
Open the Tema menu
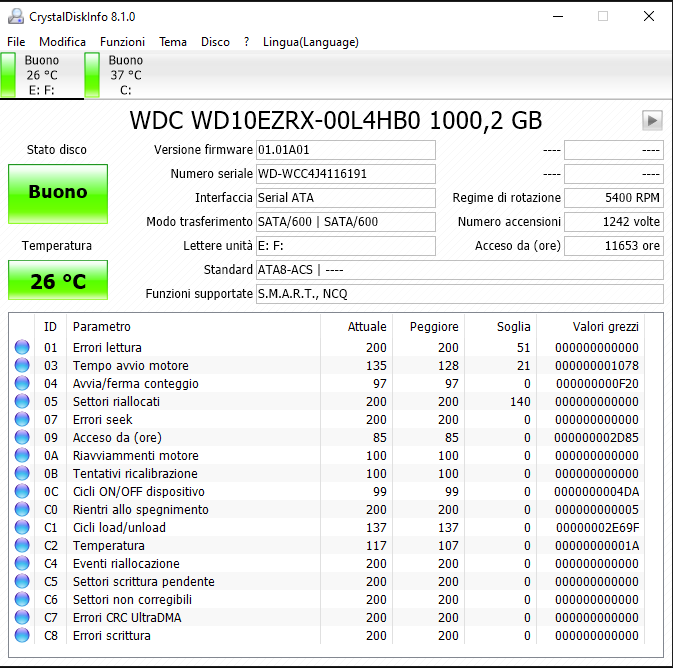(173, 42)
